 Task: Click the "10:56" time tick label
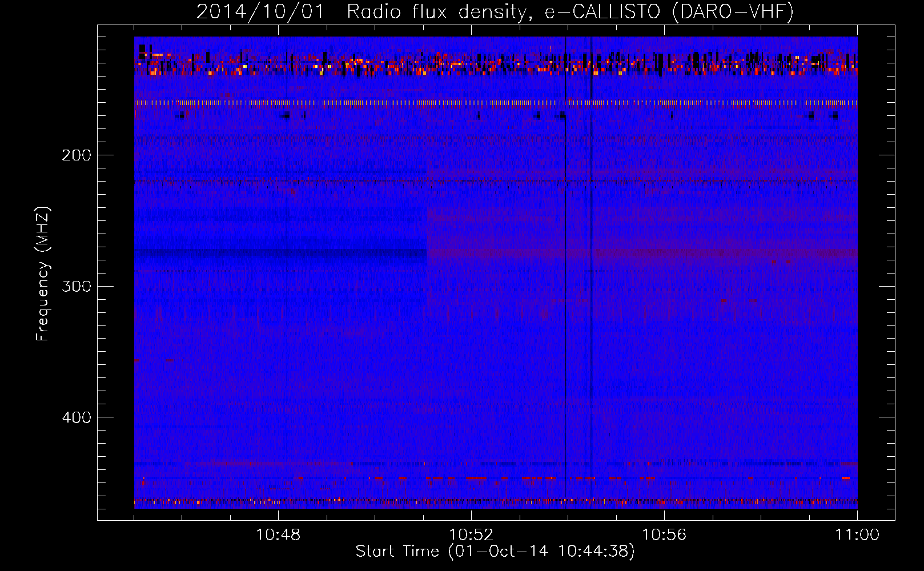pyautogui.click(x=664, y=535)
